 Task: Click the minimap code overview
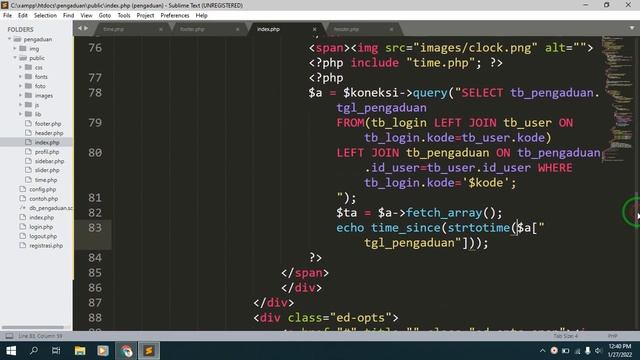click(618, 98)
